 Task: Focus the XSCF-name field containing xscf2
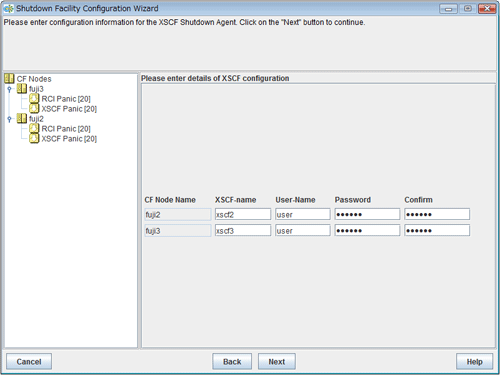[x=243, y=214]
